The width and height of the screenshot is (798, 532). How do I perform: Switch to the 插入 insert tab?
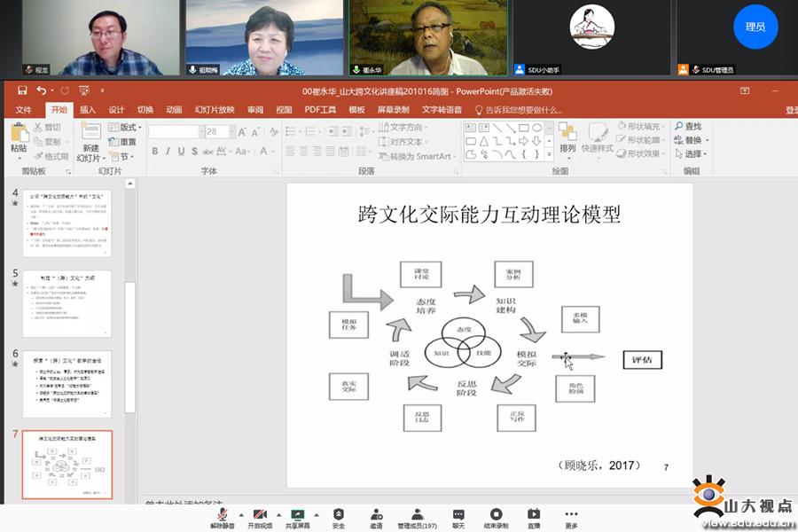[x=88, y=110]
